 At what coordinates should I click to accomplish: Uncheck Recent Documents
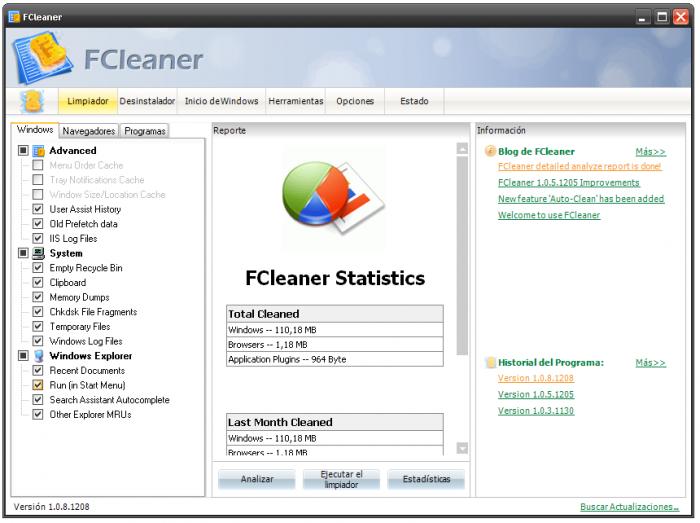[x=38, y=370]
